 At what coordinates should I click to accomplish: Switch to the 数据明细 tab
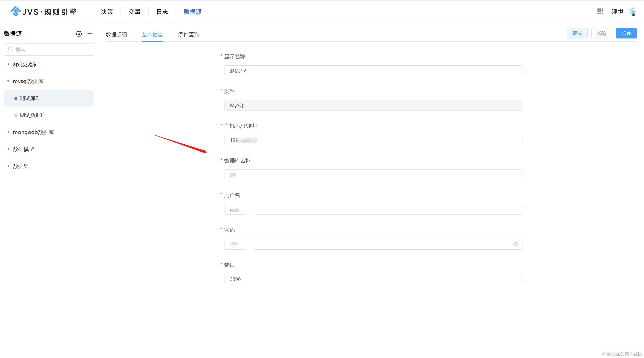click(x=116, y=34)
